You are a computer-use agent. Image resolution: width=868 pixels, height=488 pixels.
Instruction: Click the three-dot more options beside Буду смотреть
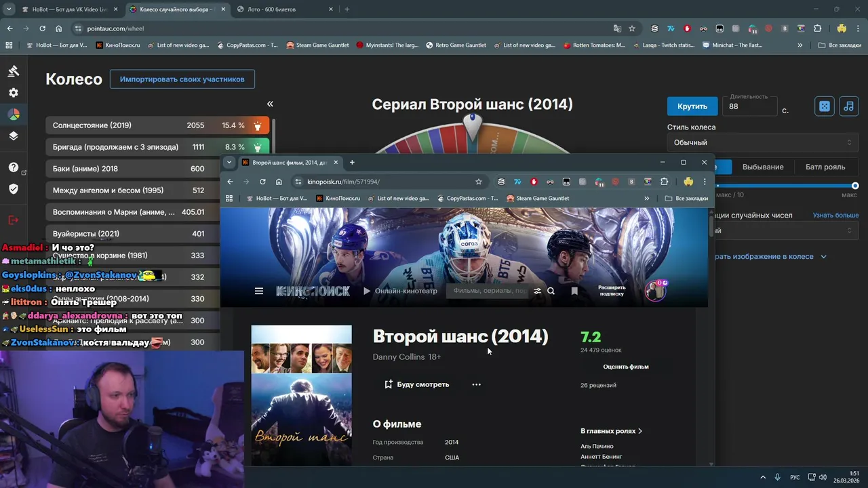tap(476, 384)
